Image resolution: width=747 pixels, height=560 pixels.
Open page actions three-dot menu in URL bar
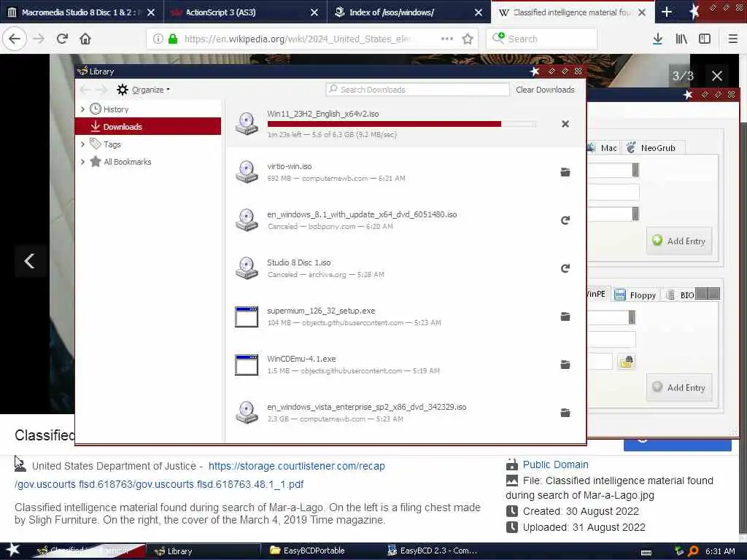click(447, 39)
